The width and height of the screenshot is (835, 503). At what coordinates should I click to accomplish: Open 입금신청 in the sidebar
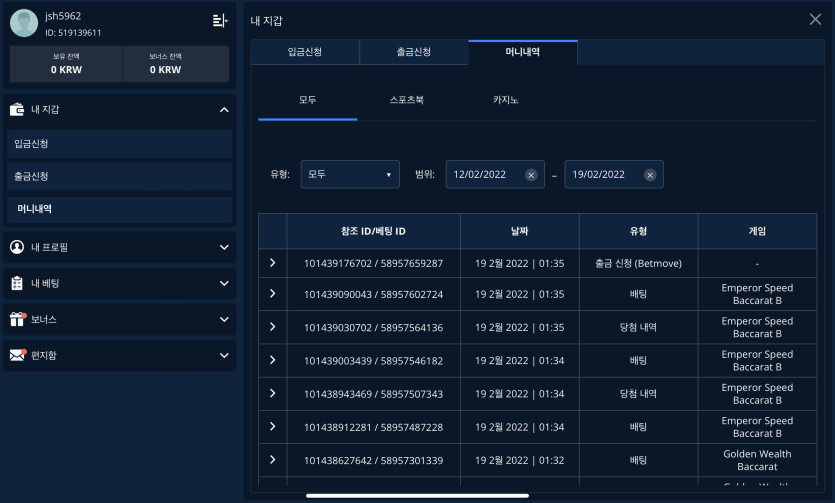point(119,144)
